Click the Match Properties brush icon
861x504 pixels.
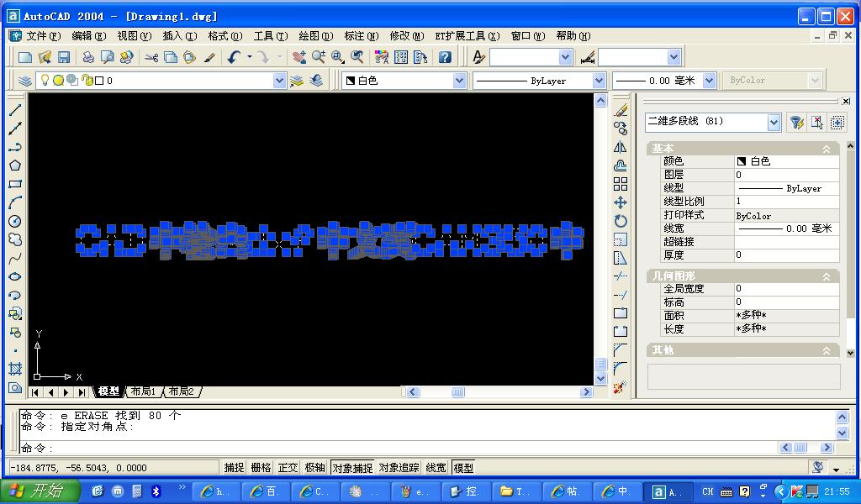point(209,57)
